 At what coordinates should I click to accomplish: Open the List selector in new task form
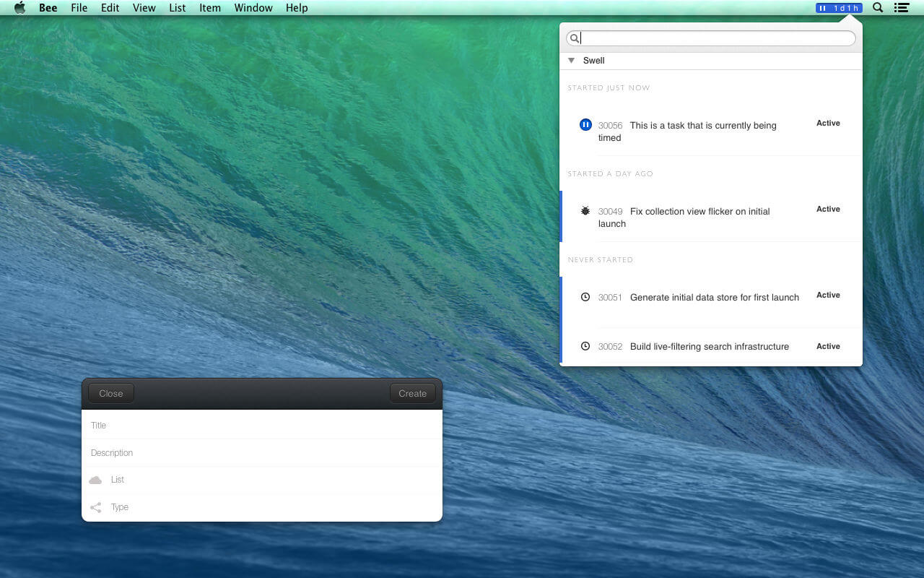[x=262, y=480]
